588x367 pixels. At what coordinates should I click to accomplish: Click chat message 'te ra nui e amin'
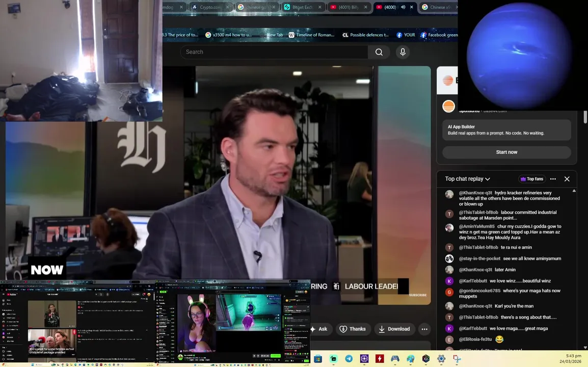coord(516,247)
